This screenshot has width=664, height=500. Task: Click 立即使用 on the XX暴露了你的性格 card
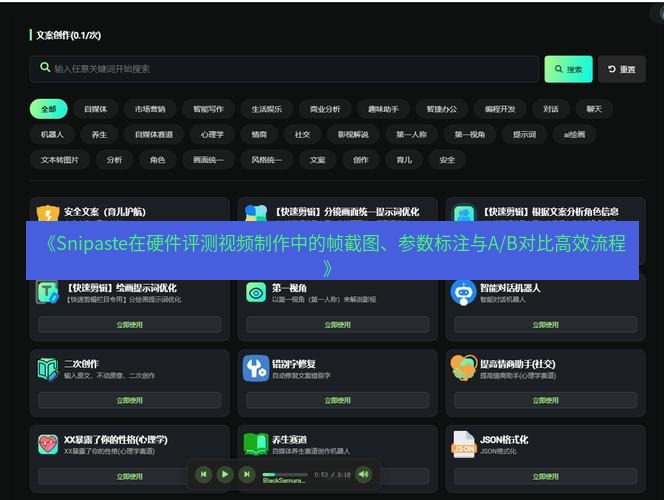click(x=130, y=476)
